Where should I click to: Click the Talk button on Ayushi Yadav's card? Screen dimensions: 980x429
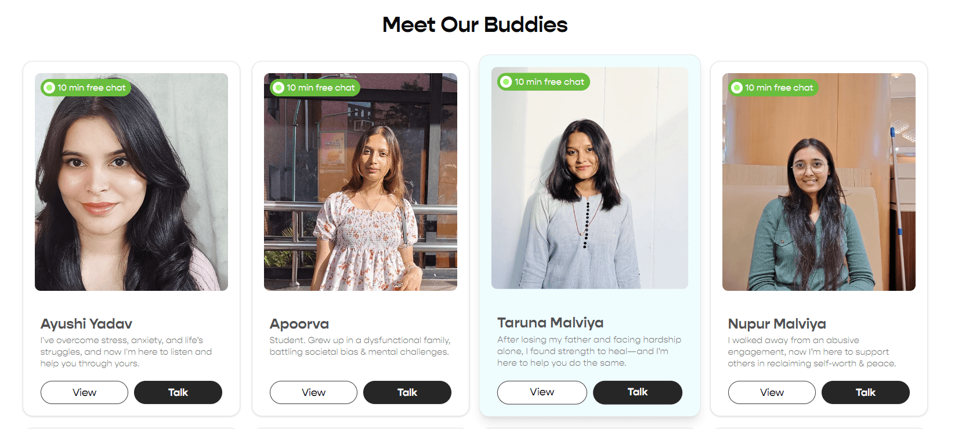[178, 392]
